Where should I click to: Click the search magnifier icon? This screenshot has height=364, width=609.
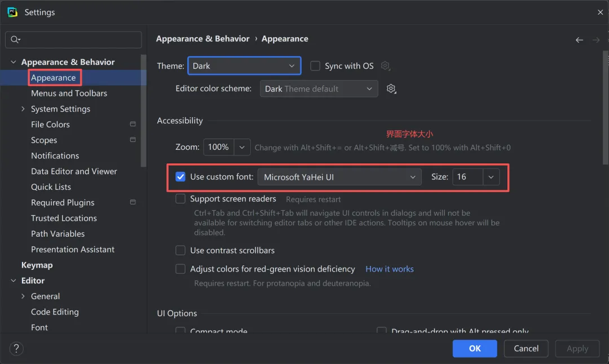(15, 39)
